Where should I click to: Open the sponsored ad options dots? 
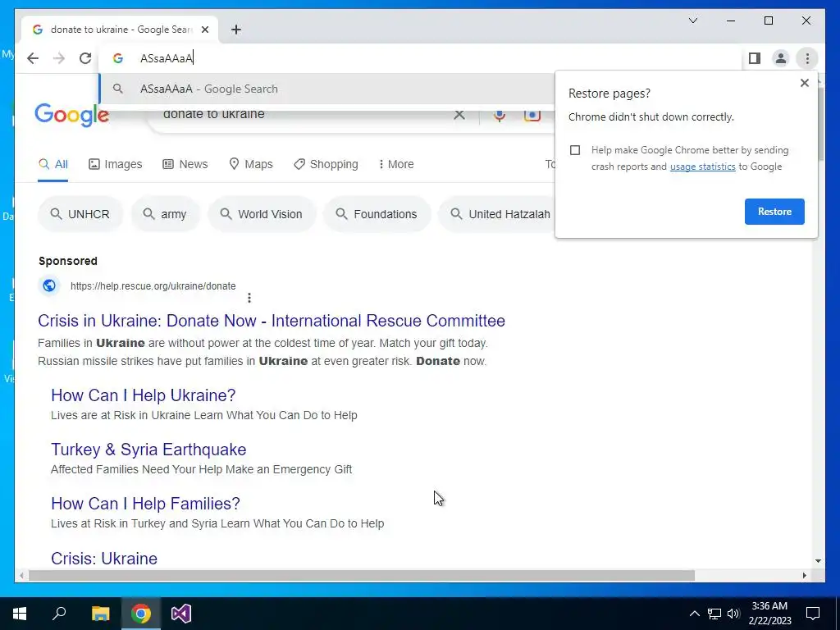coord(249,298)
